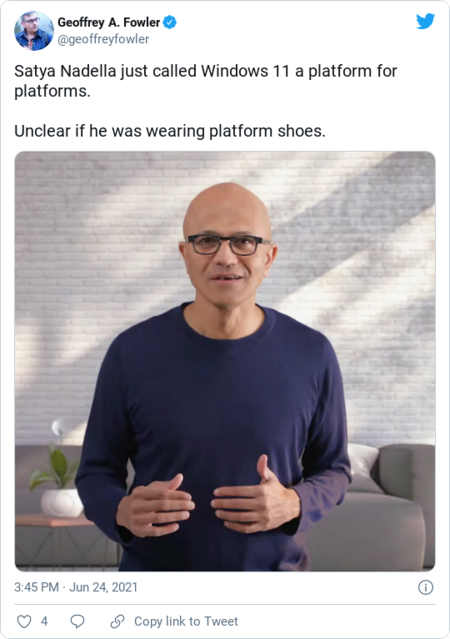This screenshot has height=639, width=450.
Task: Select Copy link to Tweet
Action: 186,621
